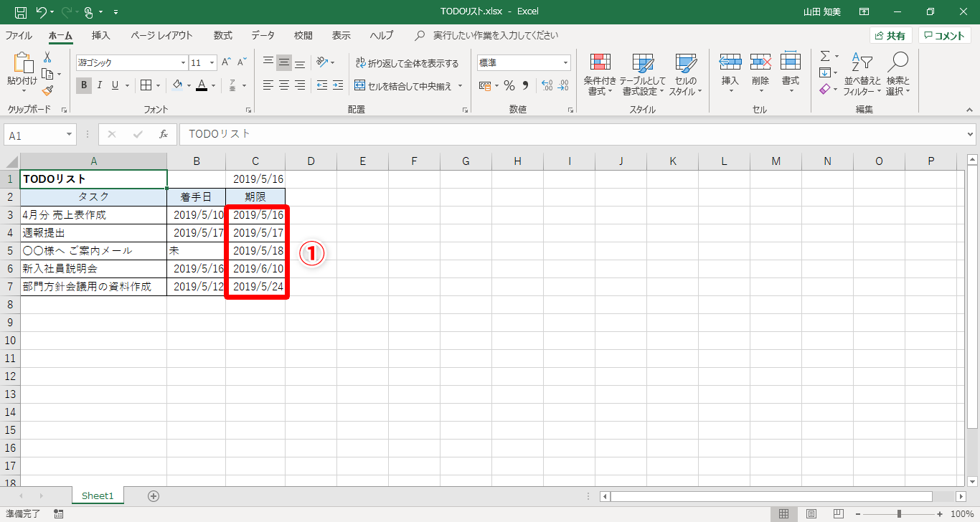Expand the Name Box dropdown arrow
The image size is (980, 522).
pos(69,135)
